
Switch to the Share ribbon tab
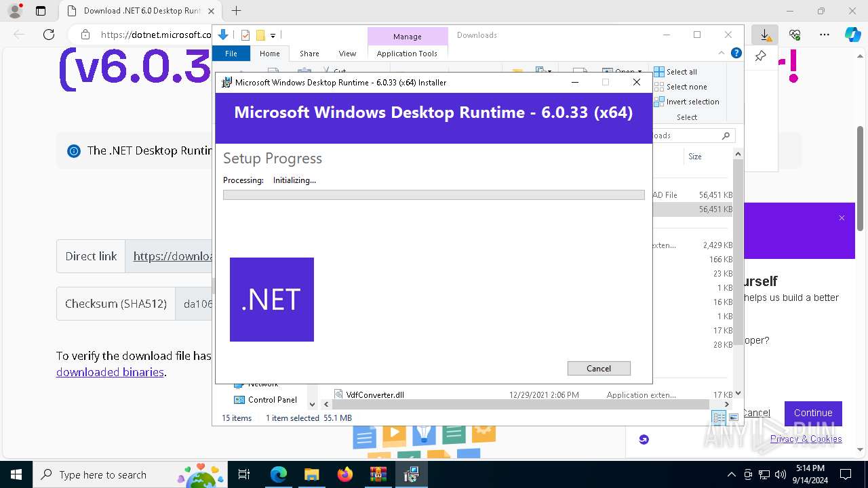point(309,54)
